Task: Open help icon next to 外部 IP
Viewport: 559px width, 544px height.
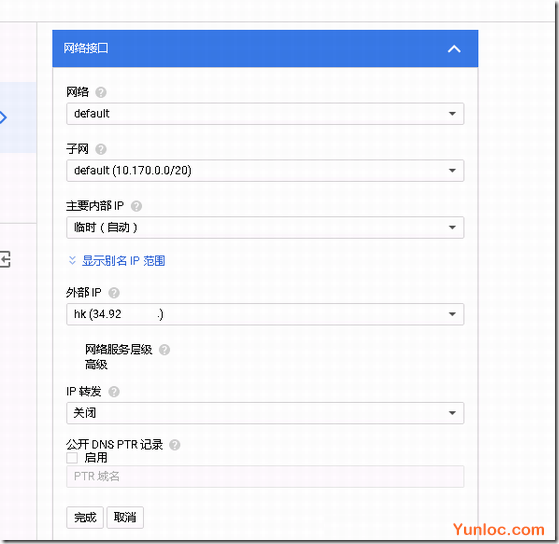Action: [114, 293]
